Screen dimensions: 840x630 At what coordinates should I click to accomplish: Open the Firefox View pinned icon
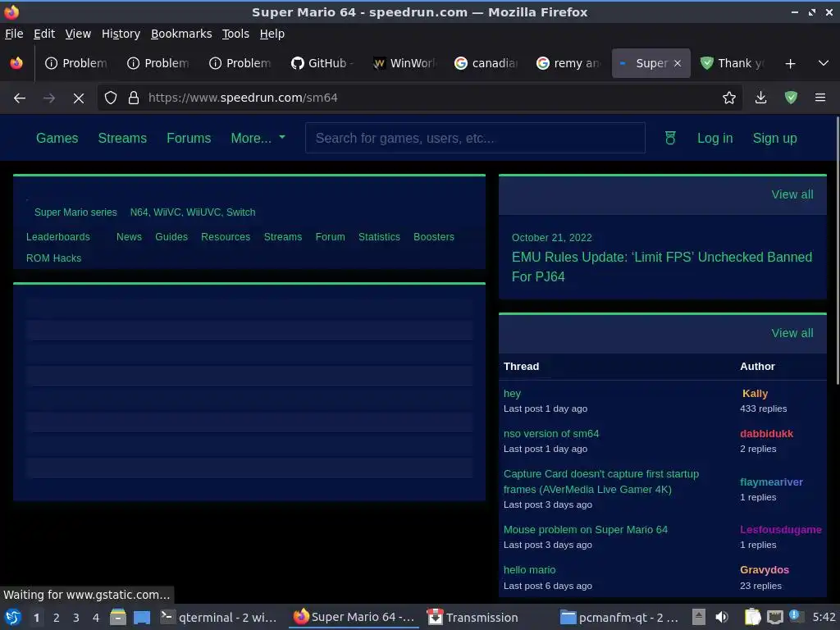pos(16,63)
